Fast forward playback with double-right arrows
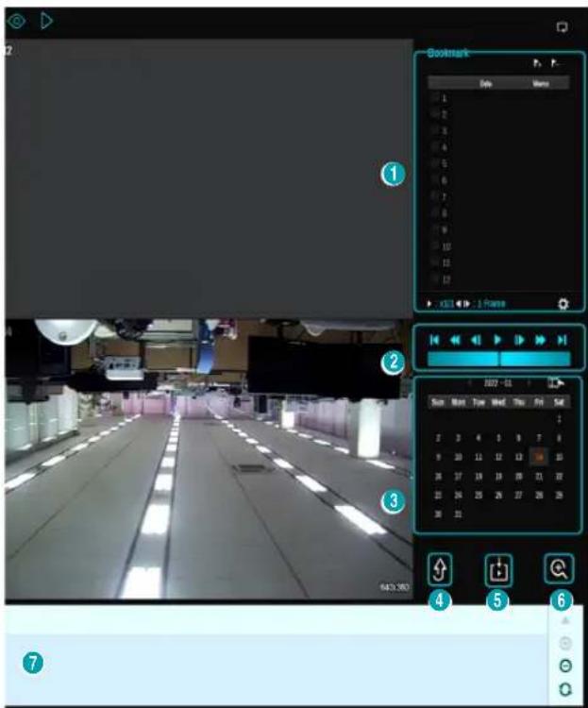 click(x=540, y=340)
